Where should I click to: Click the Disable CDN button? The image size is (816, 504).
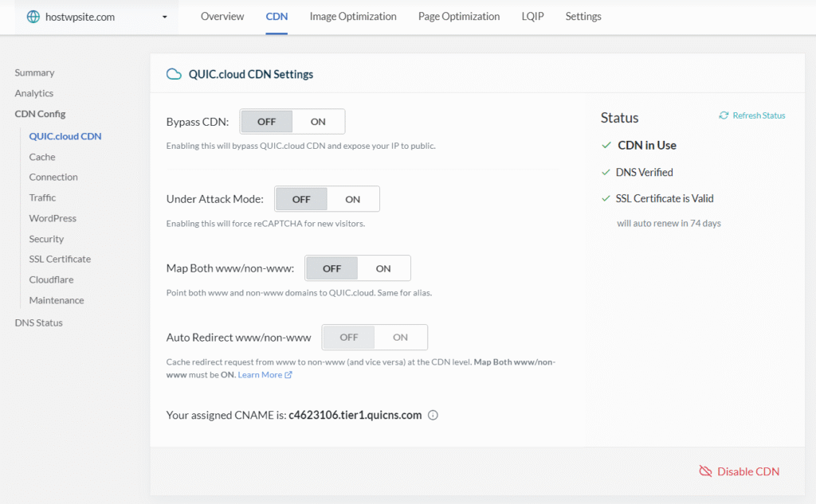747,471
